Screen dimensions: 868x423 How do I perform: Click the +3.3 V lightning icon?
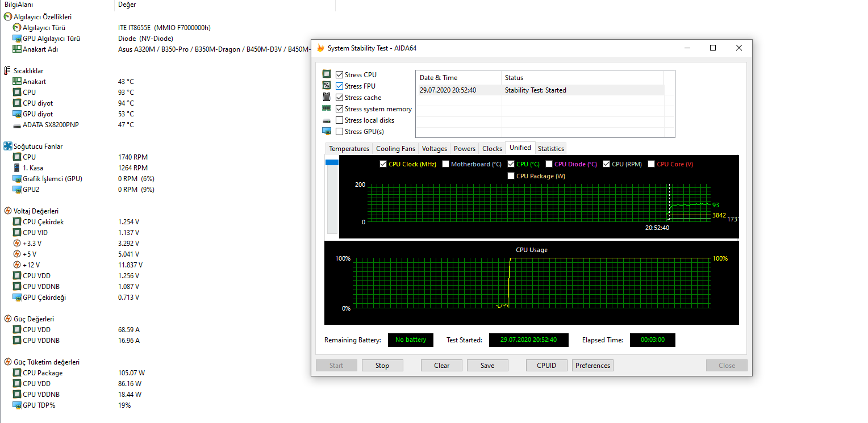click(17, 244)
